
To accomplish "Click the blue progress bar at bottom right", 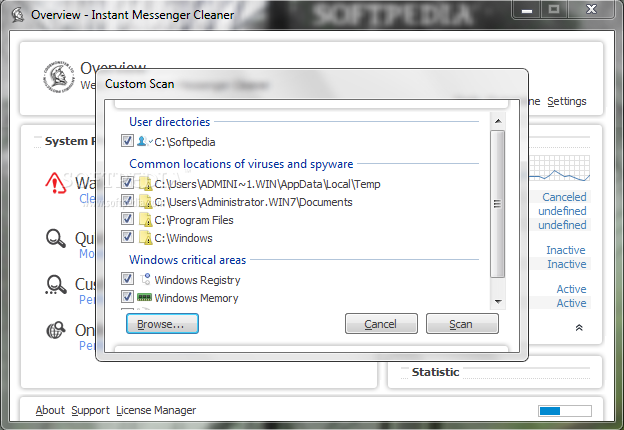I will click(565, 411).
